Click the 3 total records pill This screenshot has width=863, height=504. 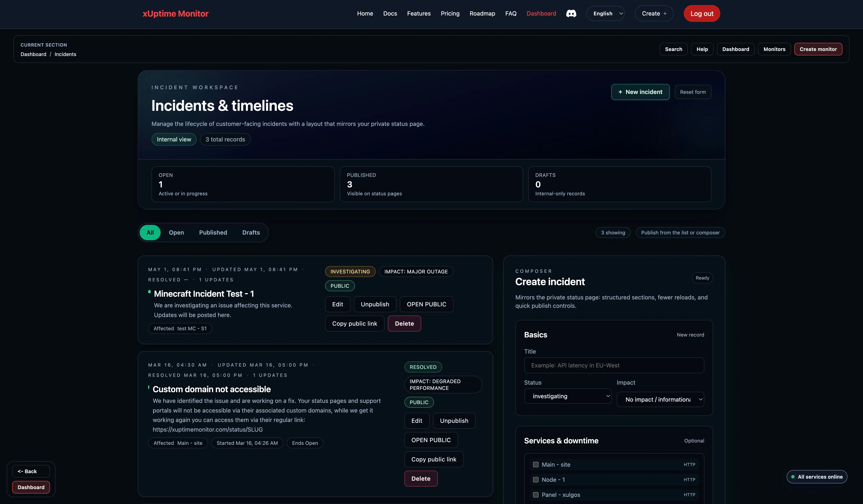225,139
